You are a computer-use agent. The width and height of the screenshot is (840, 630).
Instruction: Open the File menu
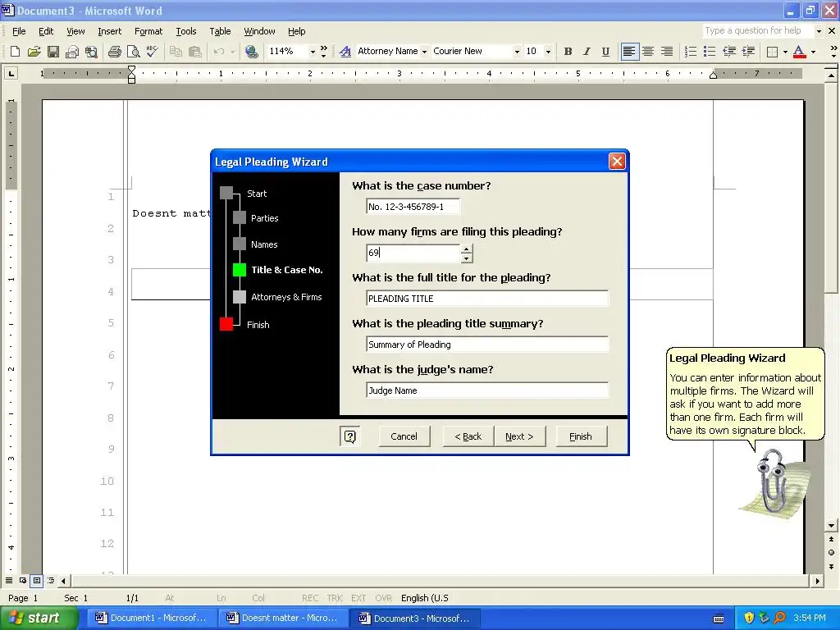tap(19, 31)
